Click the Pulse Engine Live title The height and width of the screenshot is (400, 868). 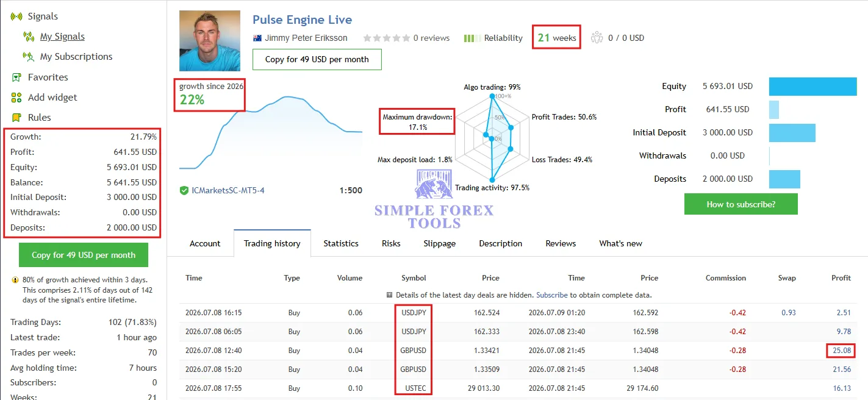click(x=302, y=20)
